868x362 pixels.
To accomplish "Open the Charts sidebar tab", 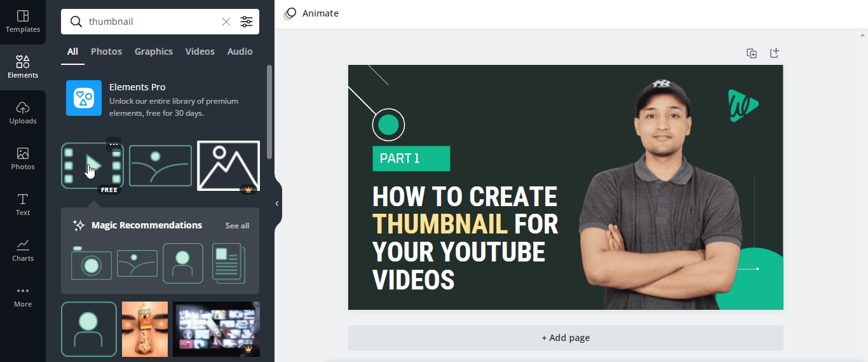I will pos(23,251).
